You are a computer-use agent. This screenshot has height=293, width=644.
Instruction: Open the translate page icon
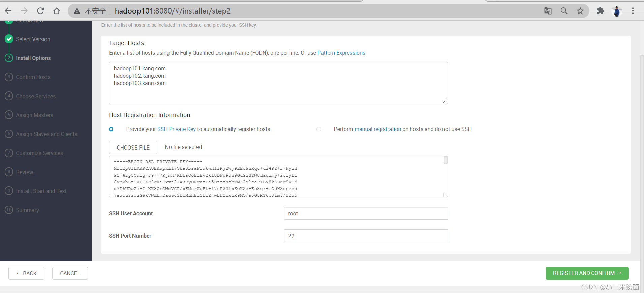coord(548,11)
